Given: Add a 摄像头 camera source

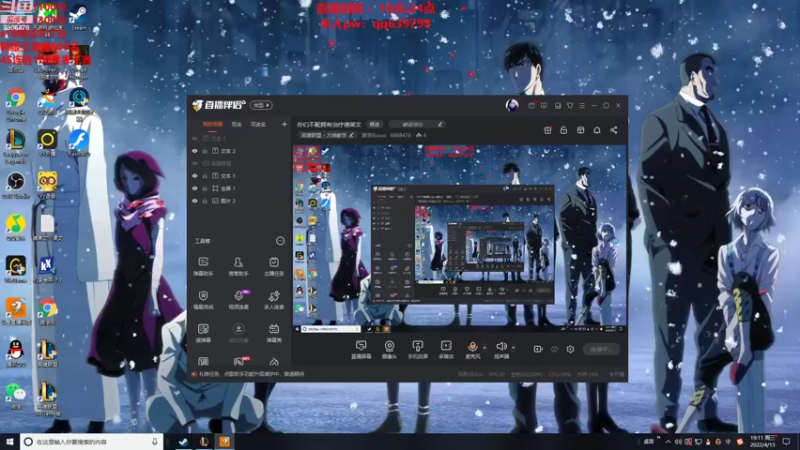Looking at the screenshot, I should 389,349.
